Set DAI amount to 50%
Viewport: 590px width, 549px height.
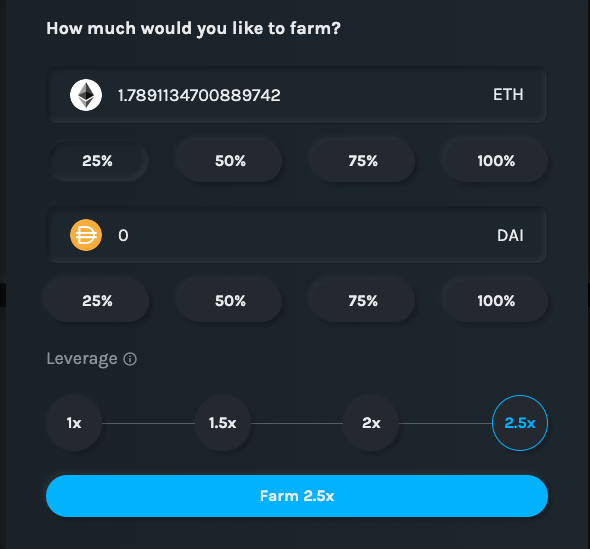point(230,301)
